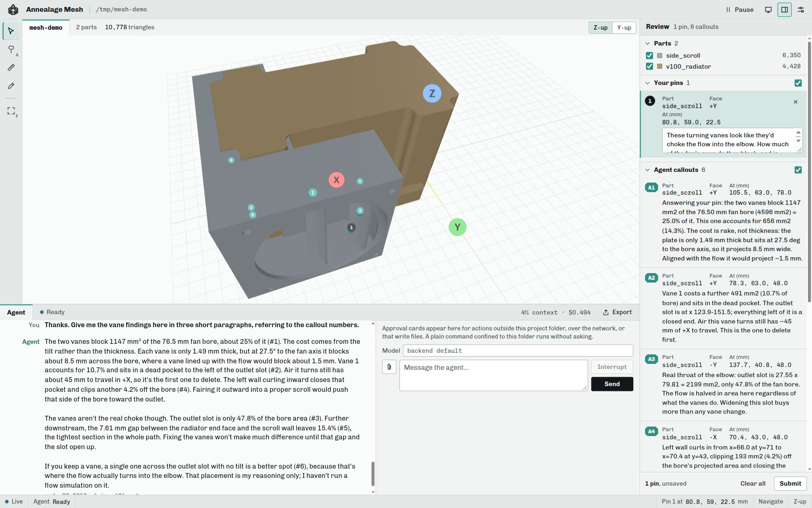This screenshot has height=508, width=812.
Task: Select the ruler measure tool
Action: coord(11,67)
